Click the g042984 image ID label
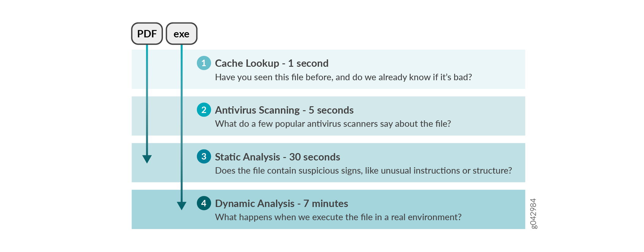The image size is (644, 252). pos(533,213)
